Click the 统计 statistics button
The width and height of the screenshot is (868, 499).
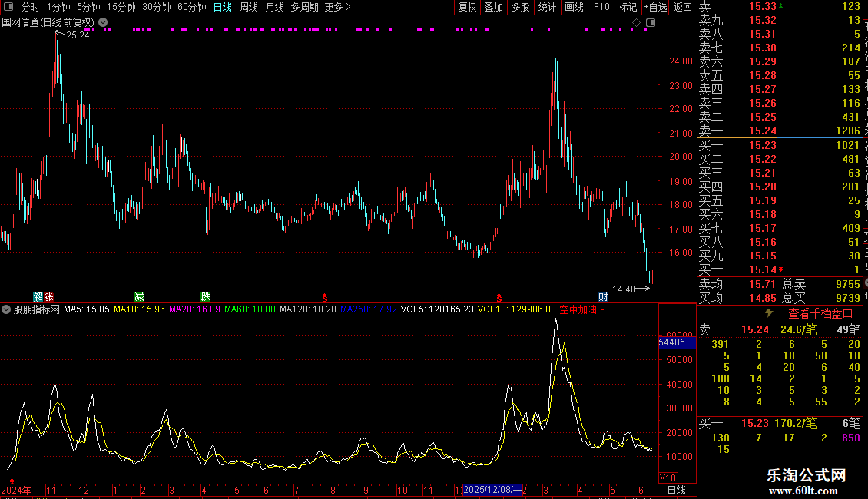(x=547, y=7)
